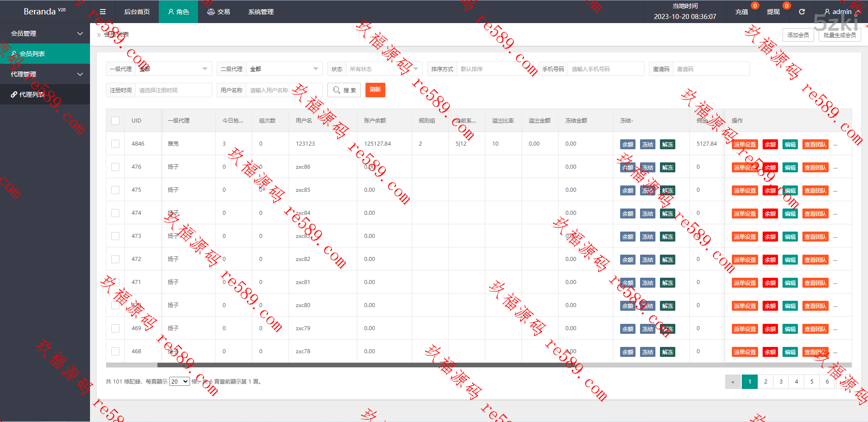Click 派单设置 for UID 476
This screenshot has width=868, height=422.
tap(745, 167)
